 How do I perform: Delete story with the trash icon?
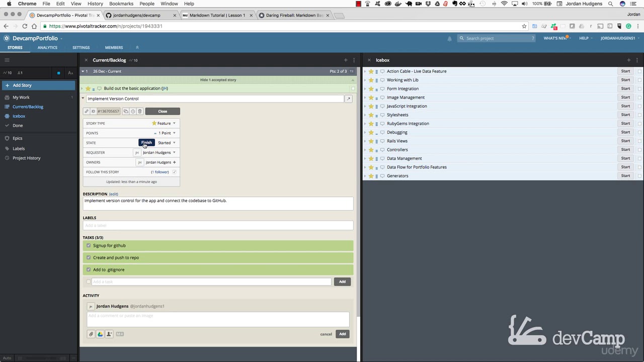click(140, 111)
